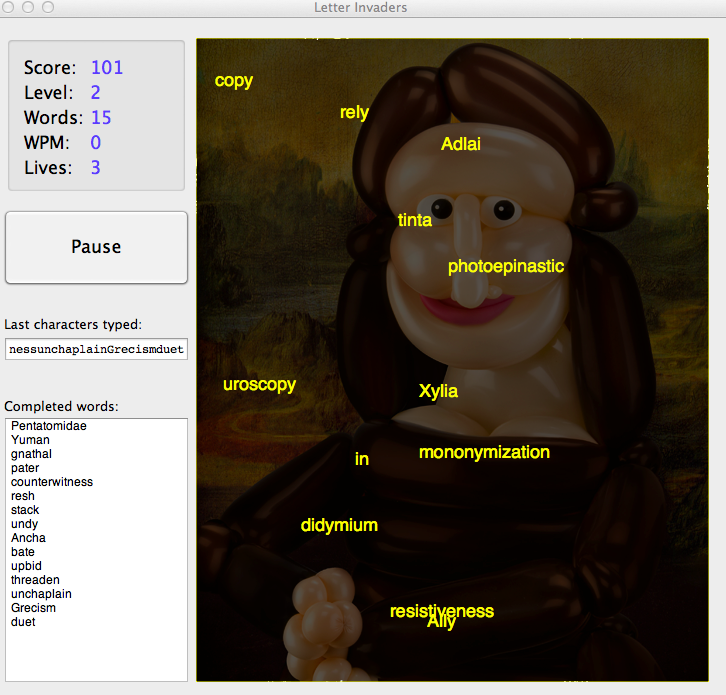Zoom the Letter Invaders window

click(x=48, y=6)
